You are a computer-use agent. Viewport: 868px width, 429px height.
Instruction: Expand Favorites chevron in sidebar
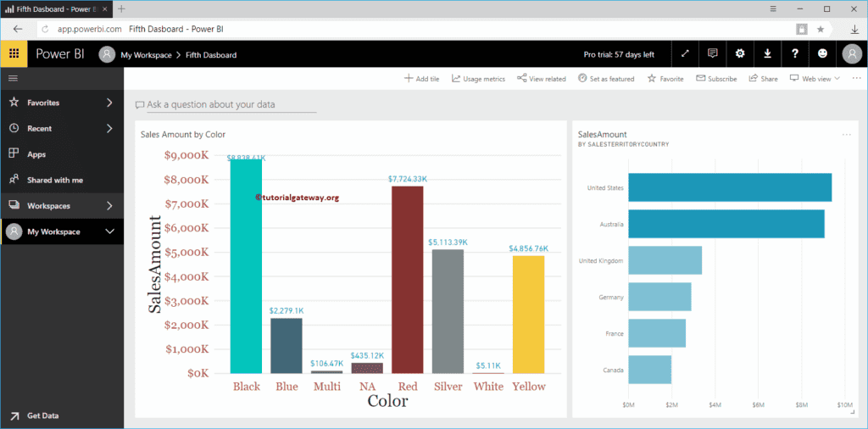[x=109, y=103]
